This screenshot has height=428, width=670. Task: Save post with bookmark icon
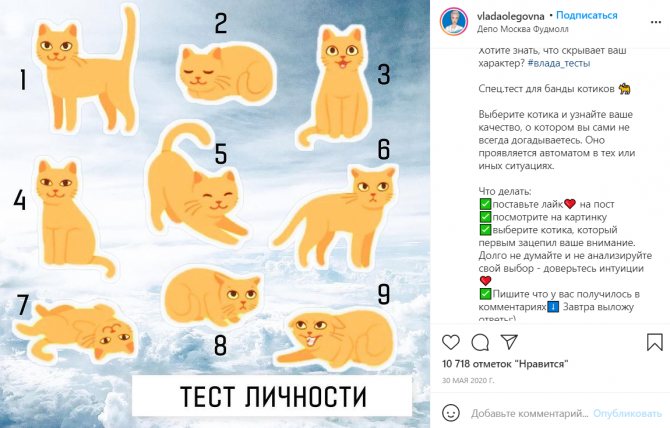click(654, 342)
